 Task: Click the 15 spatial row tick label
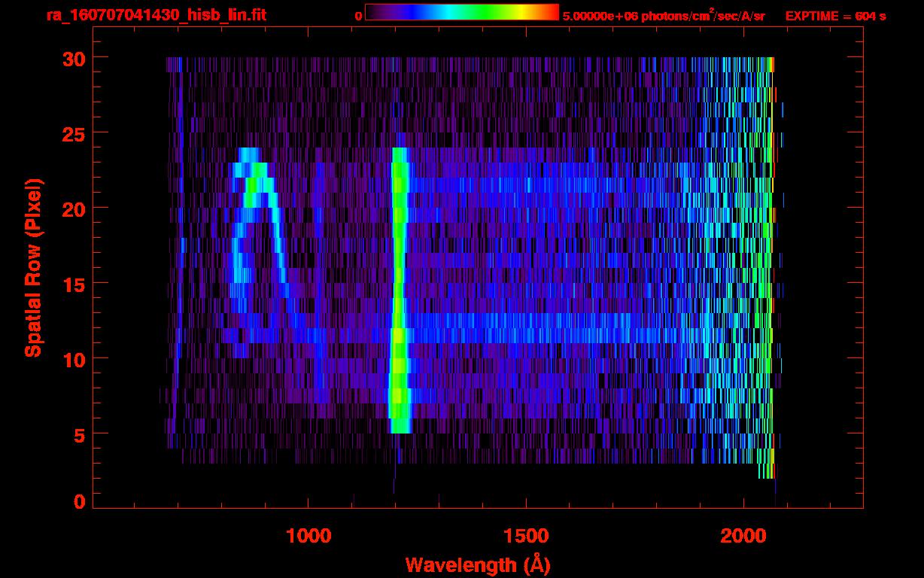pos(73,284)
